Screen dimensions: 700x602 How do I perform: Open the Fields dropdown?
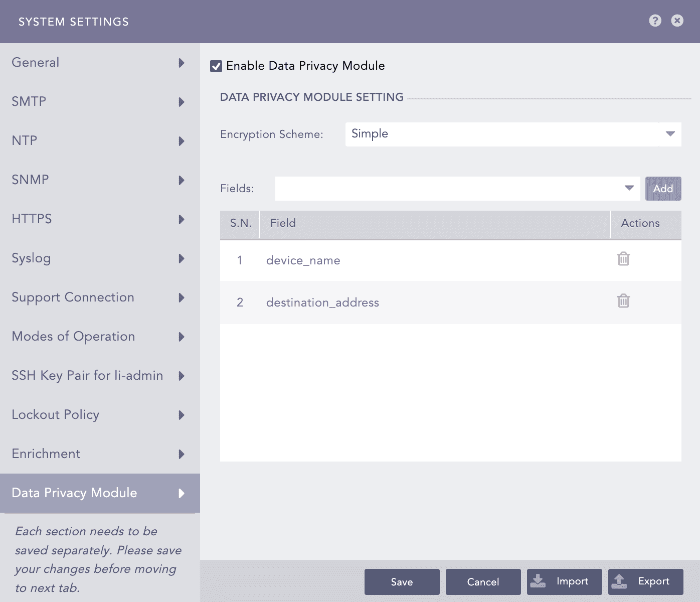(x=629, y=188)
